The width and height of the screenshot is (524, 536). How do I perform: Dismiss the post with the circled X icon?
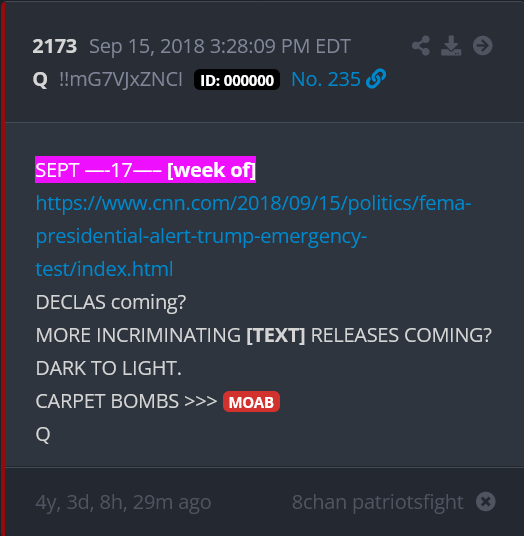click(x=485, y=502)
